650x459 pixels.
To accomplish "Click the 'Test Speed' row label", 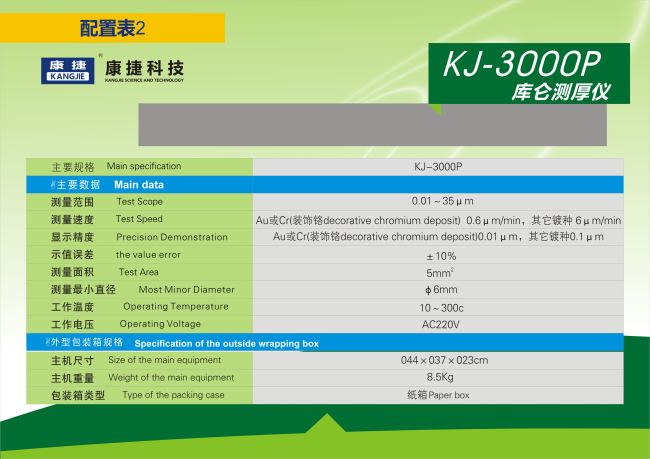I will coord(139,219).
